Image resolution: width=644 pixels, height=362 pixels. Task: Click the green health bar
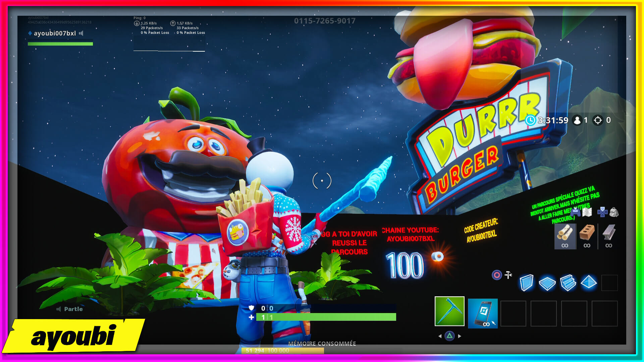(x=326, y=317)
